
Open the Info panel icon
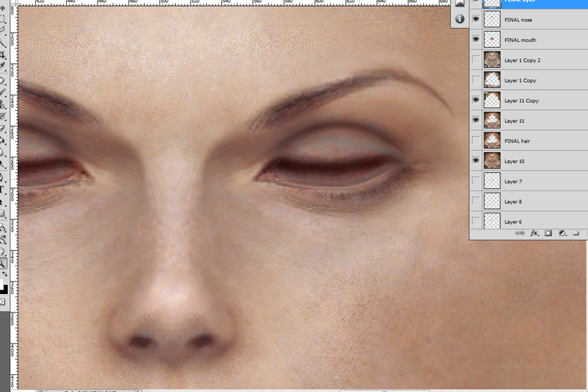(460, 19)
